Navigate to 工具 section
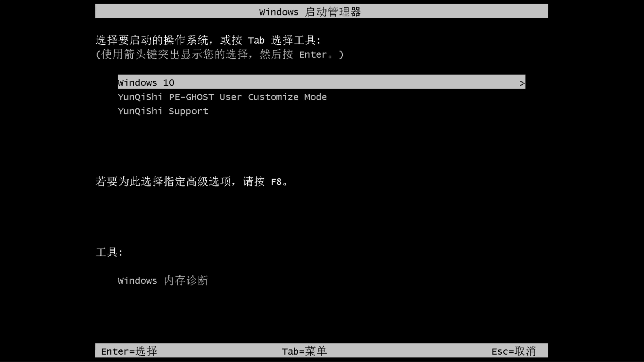The image size is (644, 362). coord(110,252)
